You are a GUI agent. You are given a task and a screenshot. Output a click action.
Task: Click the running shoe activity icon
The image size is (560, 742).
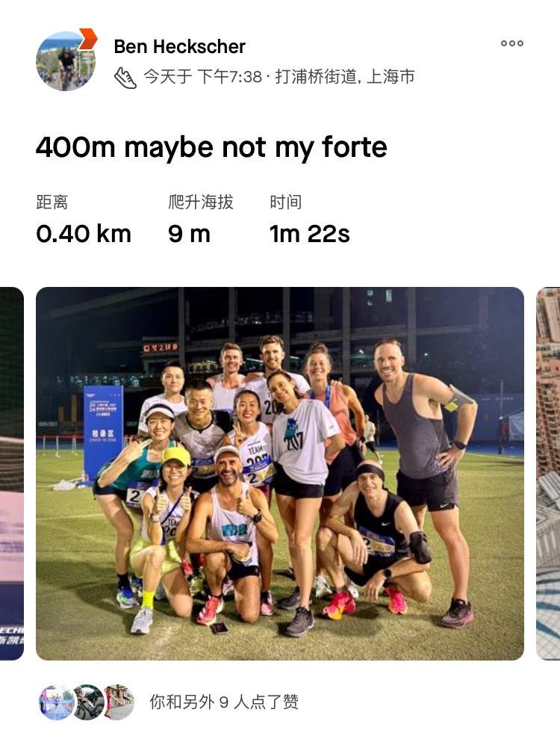point(125,77)
